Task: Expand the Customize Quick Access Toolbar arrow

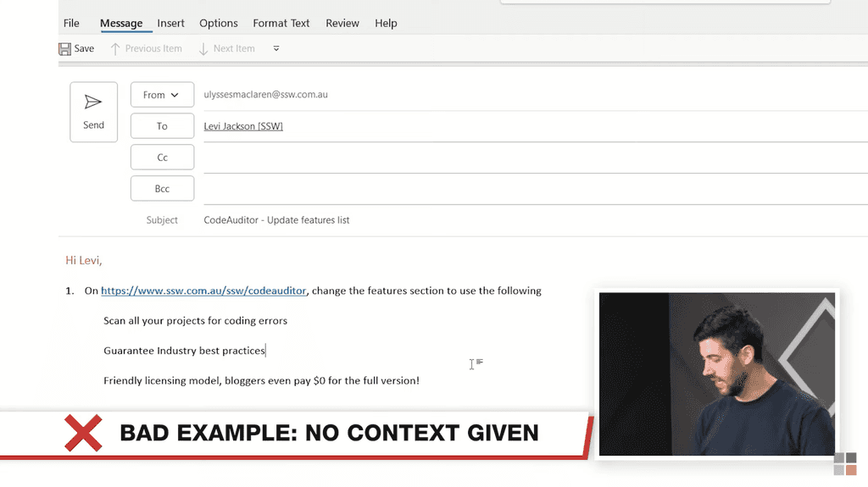Action: [276, 49]
